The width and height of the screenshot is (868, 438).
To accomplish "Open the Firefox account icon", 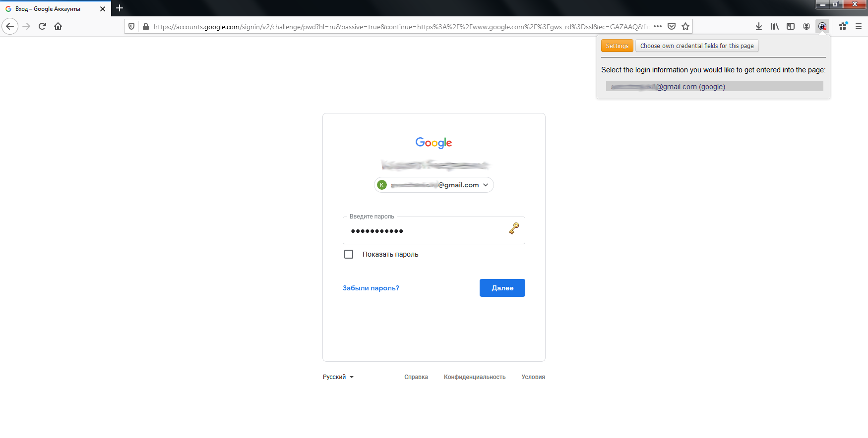I will (806, 26).
